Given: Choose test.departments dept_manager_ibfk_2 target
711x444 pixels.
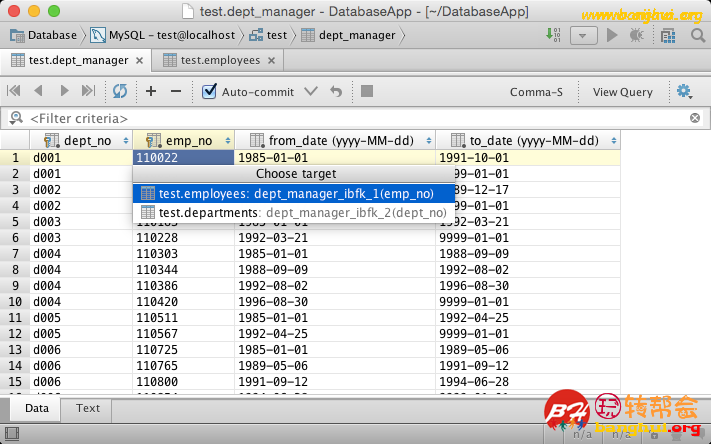Looking at the screenshot, I should pos(294,212).
